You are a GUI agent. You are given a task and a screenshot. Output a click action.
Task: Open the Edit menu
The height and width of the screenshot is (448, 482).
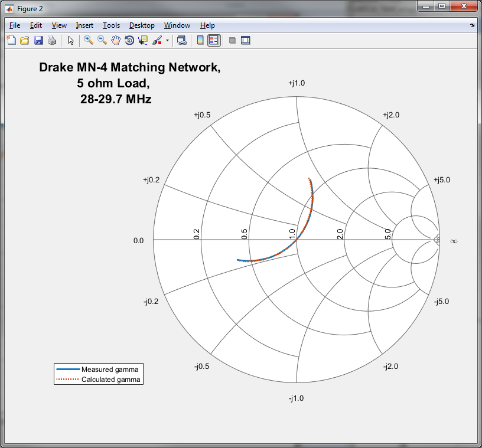(36, 25)
